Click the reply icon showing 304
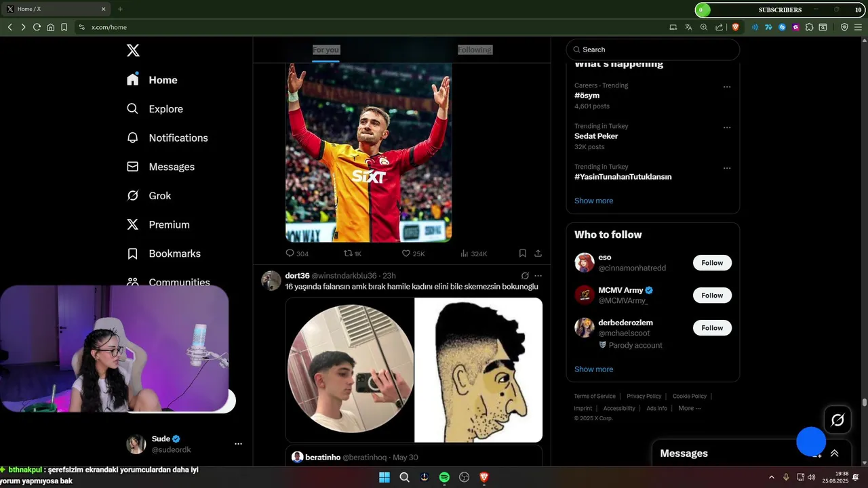The width and height of the screenshot is (868, 488). 297,253
